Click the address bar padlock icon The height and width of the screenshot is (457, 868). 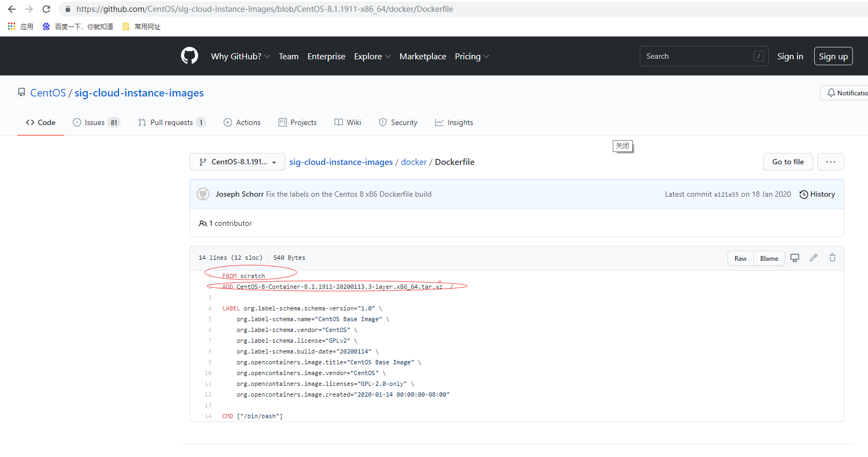pos(68,9)
